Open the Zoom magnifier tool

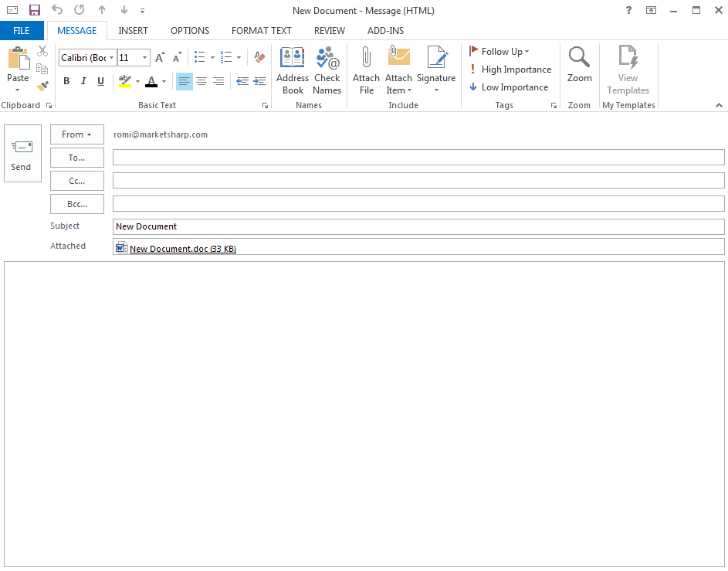click(x=580, y=65)
